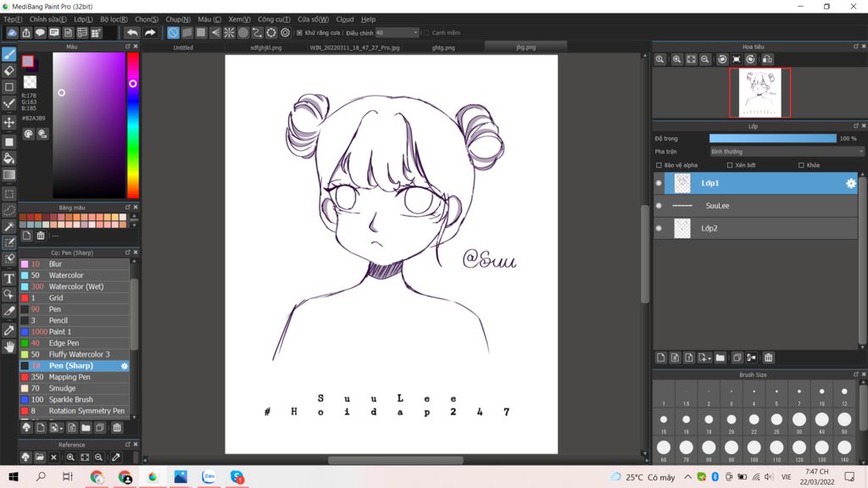The height and width of the screenshot is (488, 868).
Task: Zoom out in the navigator panel
Action: coord(704,59)
